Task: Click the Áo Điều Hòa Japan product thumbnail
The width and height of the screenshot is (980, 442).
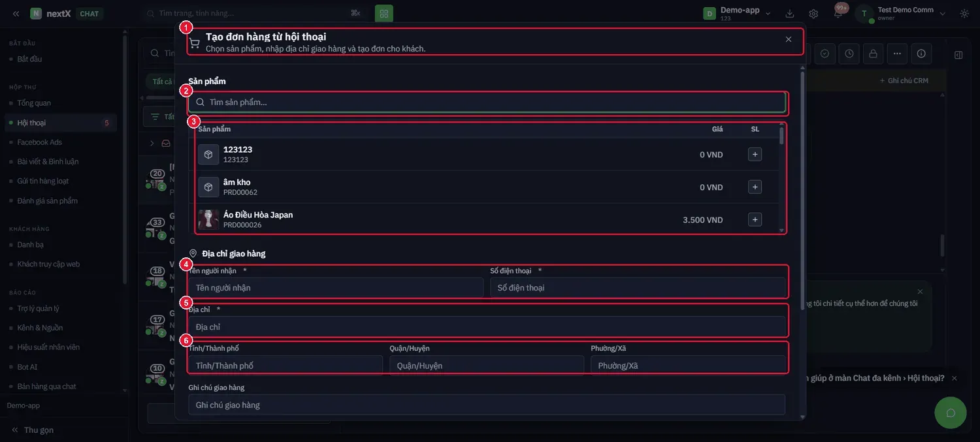Action: coord(208,220)
